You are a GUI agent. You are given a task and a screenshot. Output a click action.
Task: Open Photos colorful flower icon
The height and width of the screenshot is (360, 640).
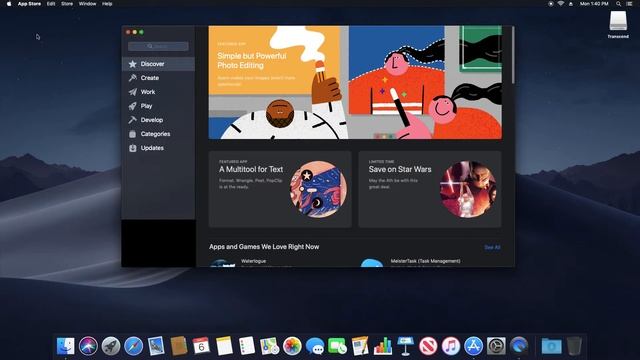pos(292,346)
